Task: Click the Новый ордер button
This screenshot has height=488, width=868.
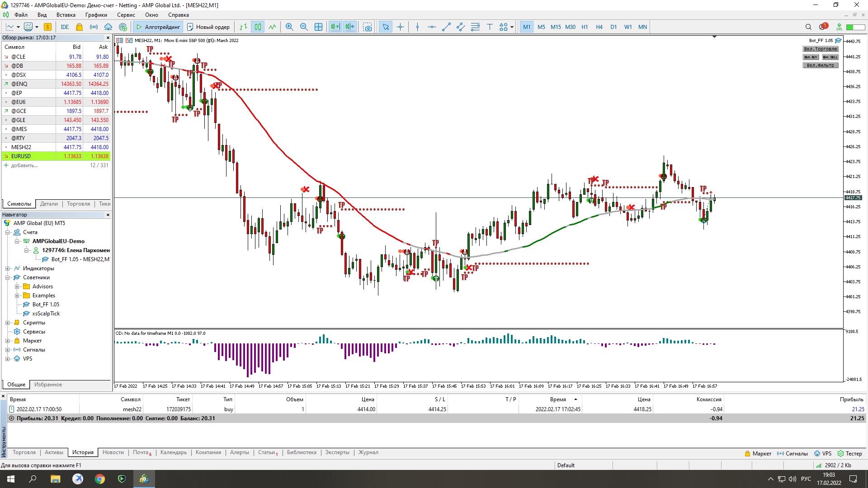Action: coord(208,27)
